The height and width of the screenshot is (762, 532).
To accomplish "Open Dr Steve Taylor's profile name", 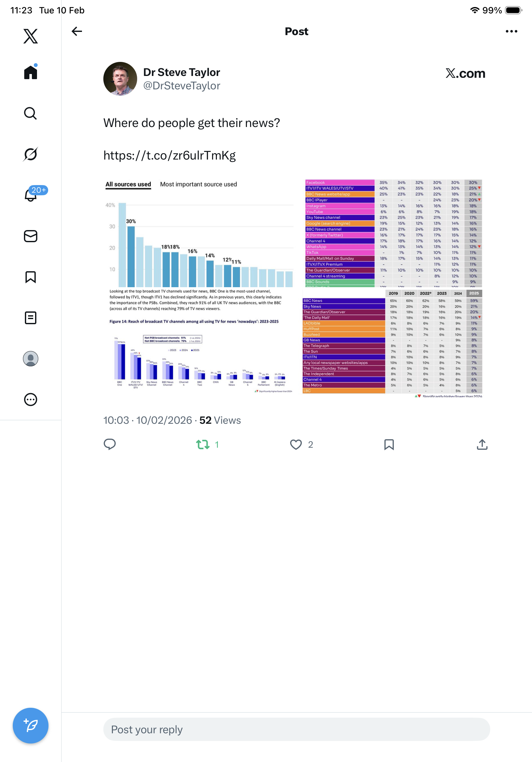I will 181,72.
